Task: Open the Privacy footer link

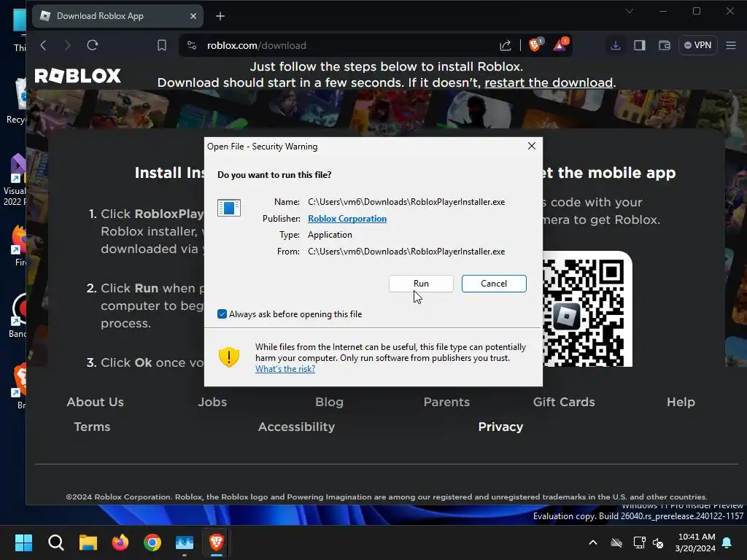Action: click(500, 427)
